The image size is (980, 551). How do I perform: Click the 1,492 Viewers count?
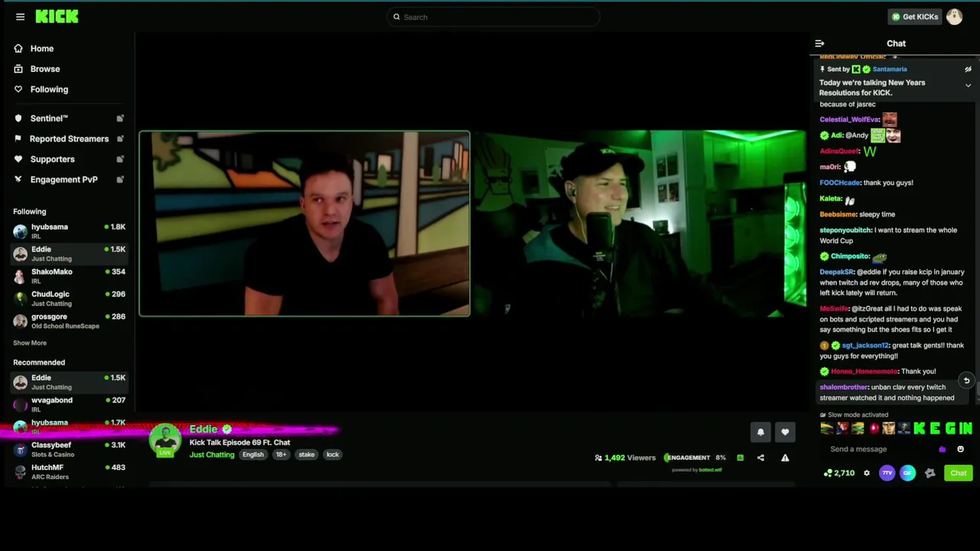tap(625, 458)
